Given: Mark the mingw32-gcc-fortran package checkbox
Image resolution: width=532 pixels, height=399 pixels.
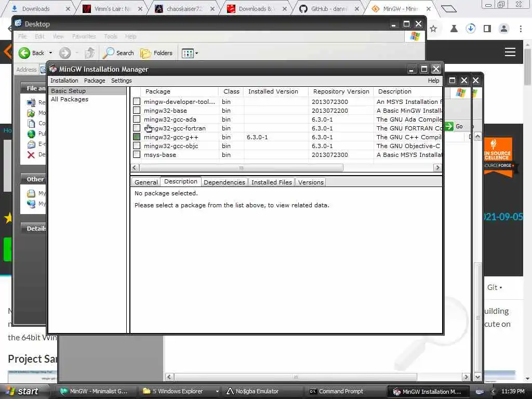Looking at the screenshot, I should (137, 128).
